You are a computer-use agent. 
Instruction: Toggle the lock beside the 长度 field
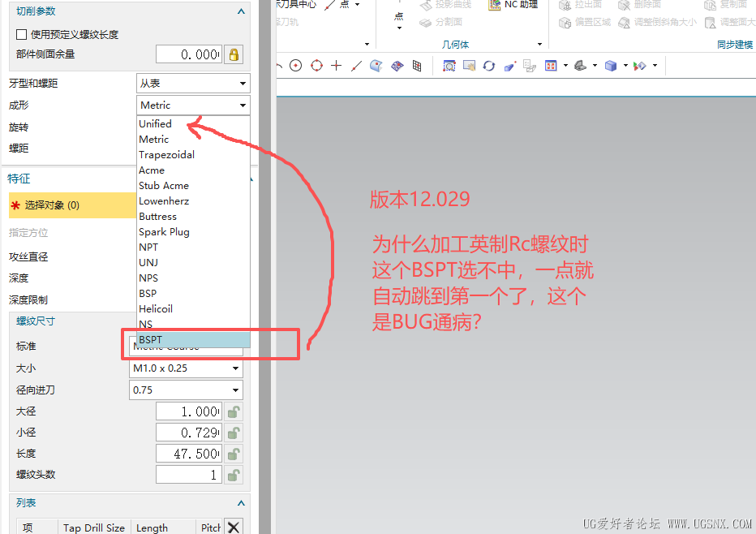point(234,454)
